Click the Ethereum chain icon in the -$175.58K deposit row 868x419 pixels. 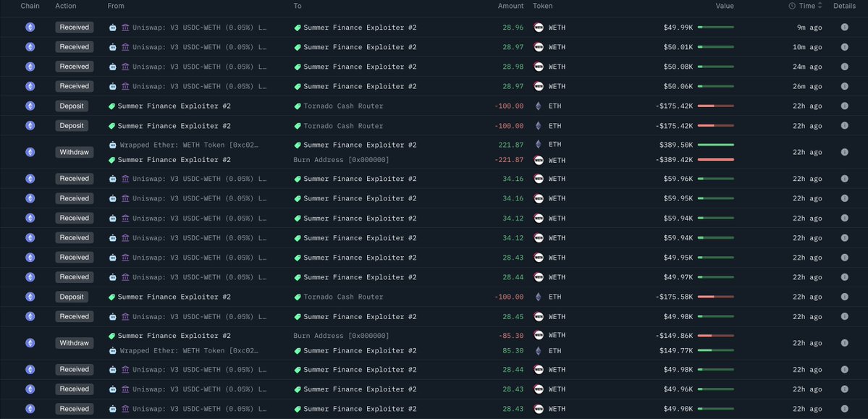tap(30, 297)
